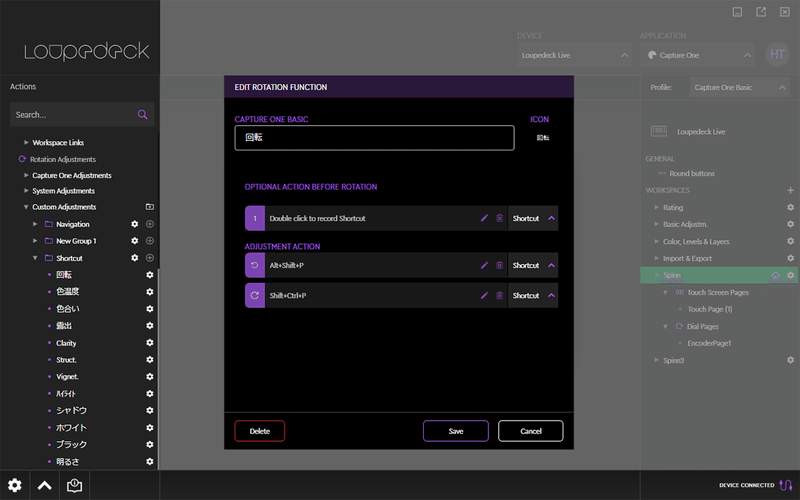Open gear settings for 回転 action

(149, 274)
